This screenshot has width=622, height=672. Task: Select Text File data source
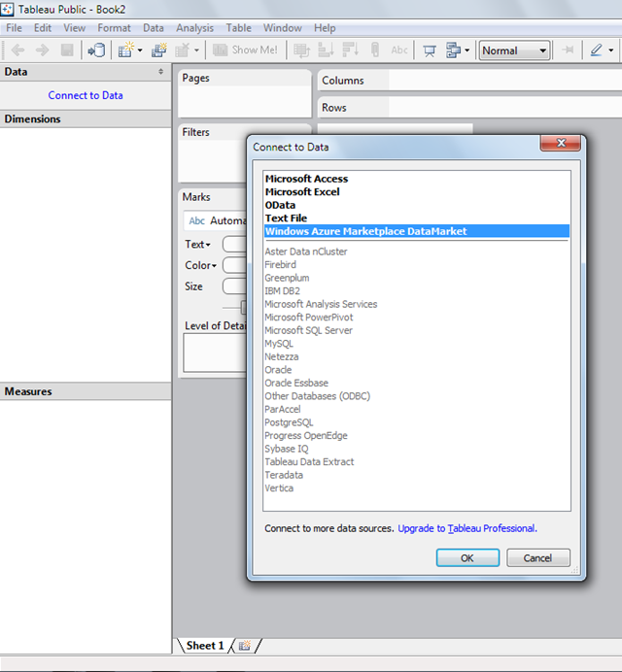tap(417, 218)
